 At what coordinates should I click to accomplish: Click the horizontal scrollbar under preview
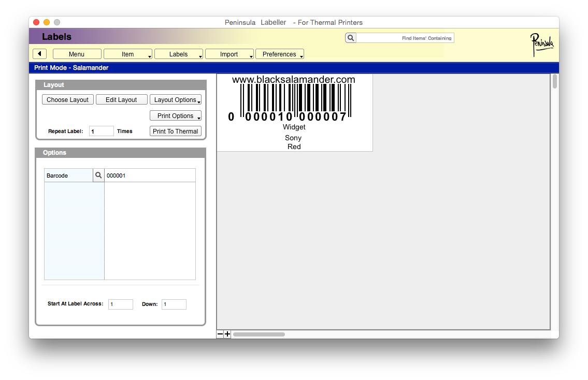tap(259, 334)
